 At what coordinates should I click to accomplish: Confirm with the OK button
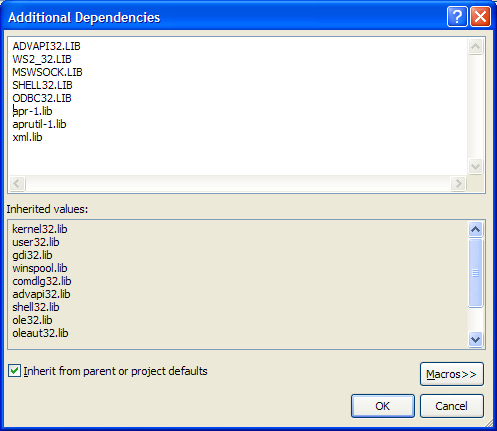click(x=383, y=406)
